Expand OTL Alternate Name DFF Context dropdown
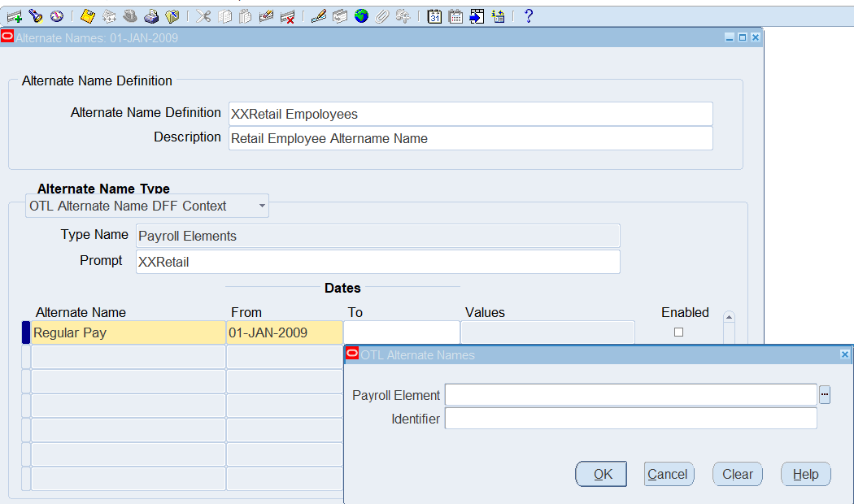The image size is (854, 504). [x=262, y=206]
